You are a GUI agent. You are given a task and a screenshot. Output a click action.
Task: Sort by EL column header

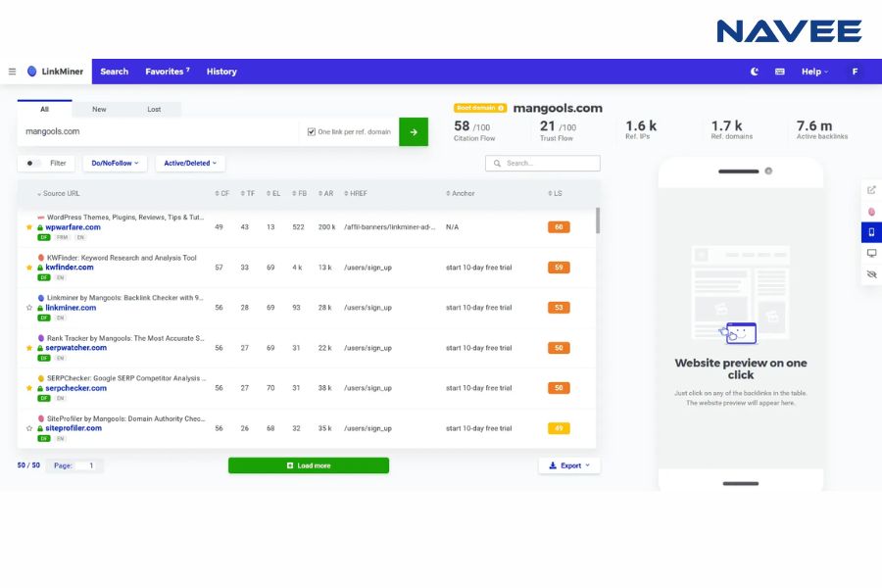point(273,194)
